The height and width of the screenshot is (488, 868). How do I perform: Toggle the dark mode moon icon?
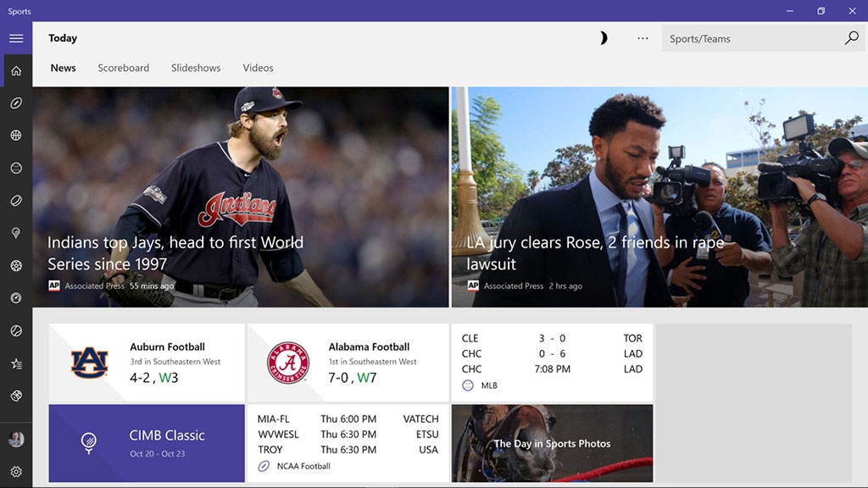tap(604, 38)
